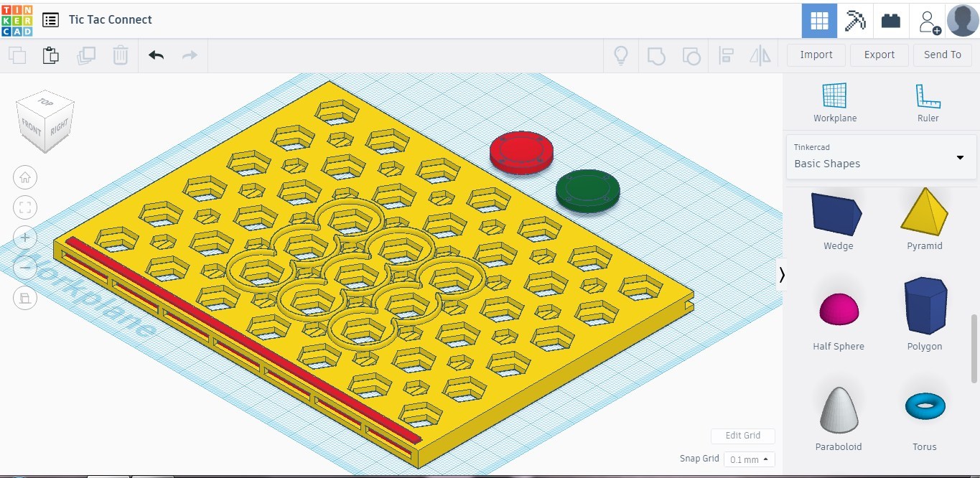This screenshot has height=478, width=980.
Task: Switch to 3D design grid view
Action: [819, 20]
